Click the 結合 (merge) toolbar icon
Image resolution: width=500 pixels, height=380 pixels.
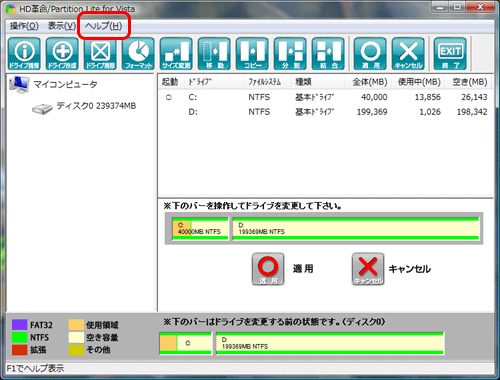click(x=328, y=54)
